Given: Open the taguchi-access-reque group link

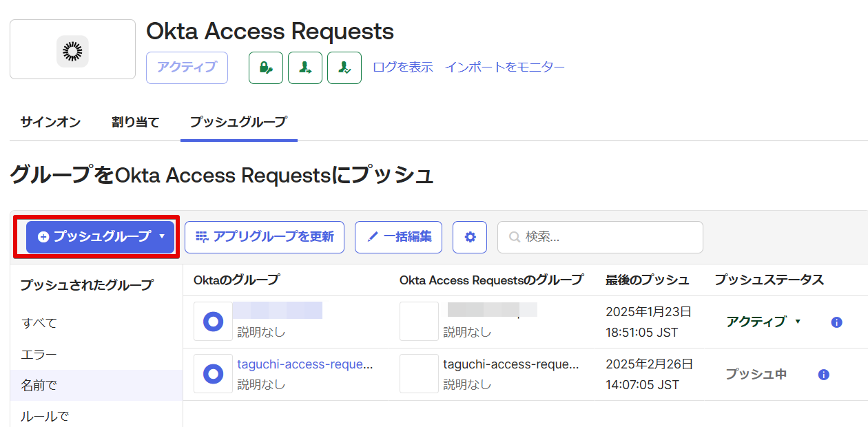Looking at the screenshot, I should click(x=304, y=364).
